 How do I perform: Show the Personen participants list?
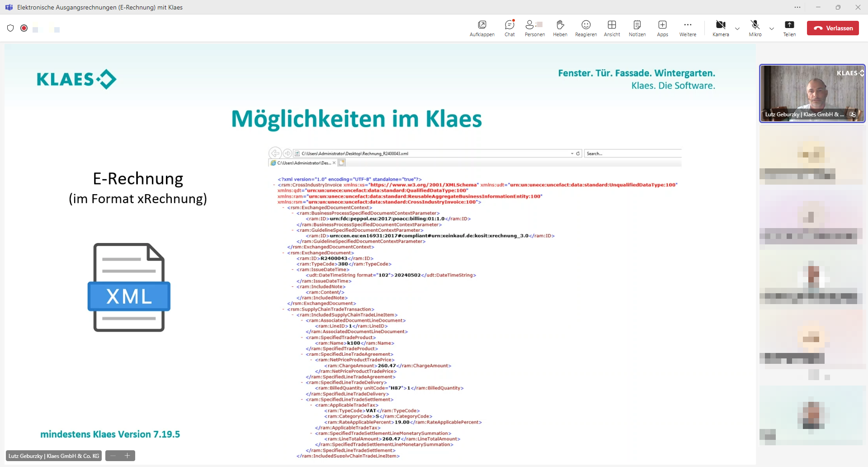534,28
